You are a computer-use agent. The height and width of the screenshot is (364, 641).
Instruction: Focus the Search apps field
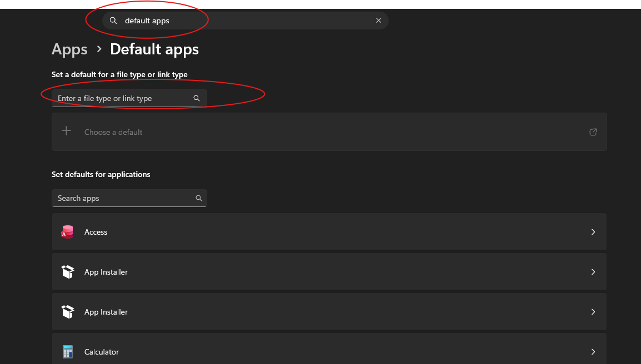coord(129,198)
